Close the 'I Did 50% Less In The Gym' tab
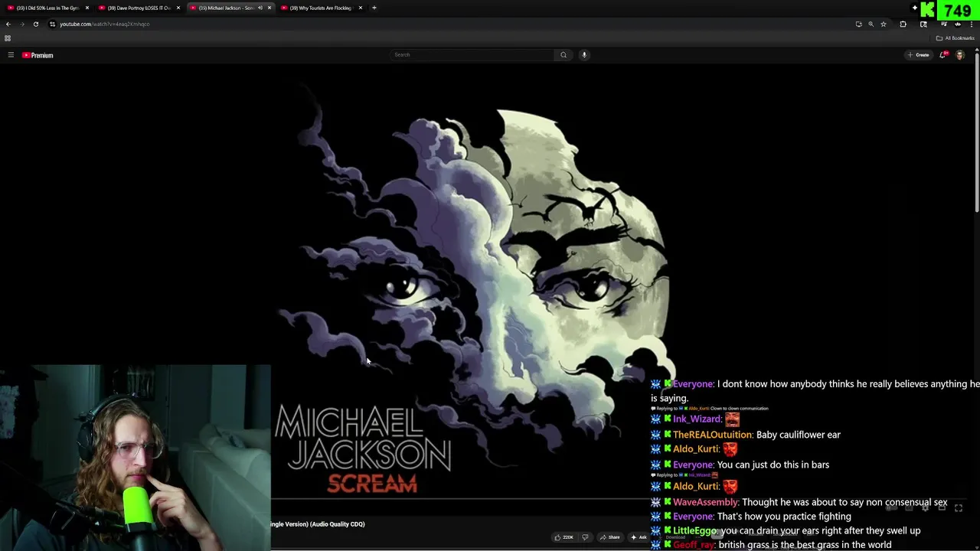The height and width of the screenshot is (551, 980). click(87, 8)
